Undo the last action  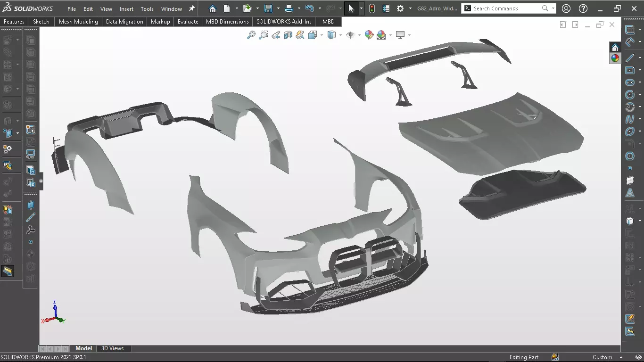click(309, 8)
